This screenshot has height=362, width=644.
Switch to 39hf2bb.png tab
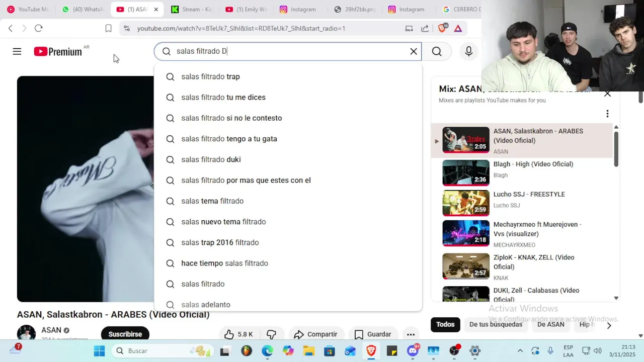[355, 9]
